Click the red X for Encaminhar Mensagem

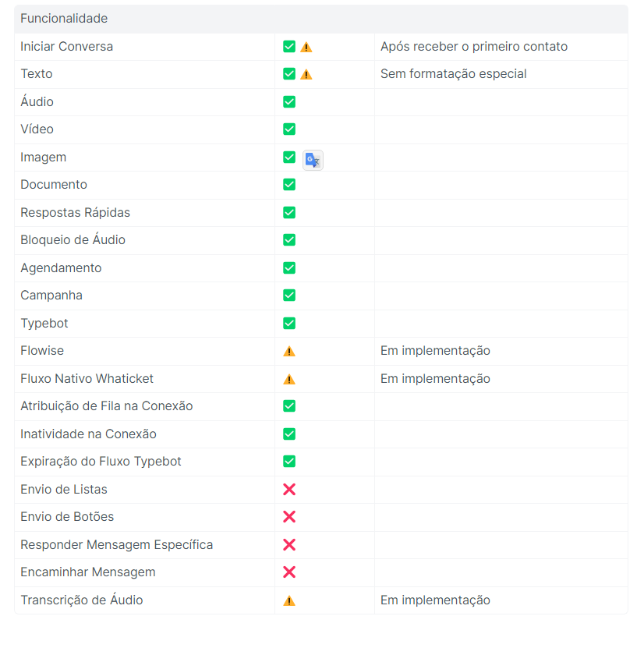(x=289, y=572)
